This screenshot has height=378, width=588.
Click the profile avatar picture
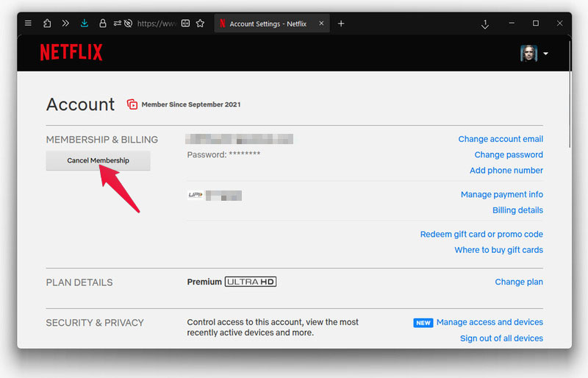[x=528, y=53]
